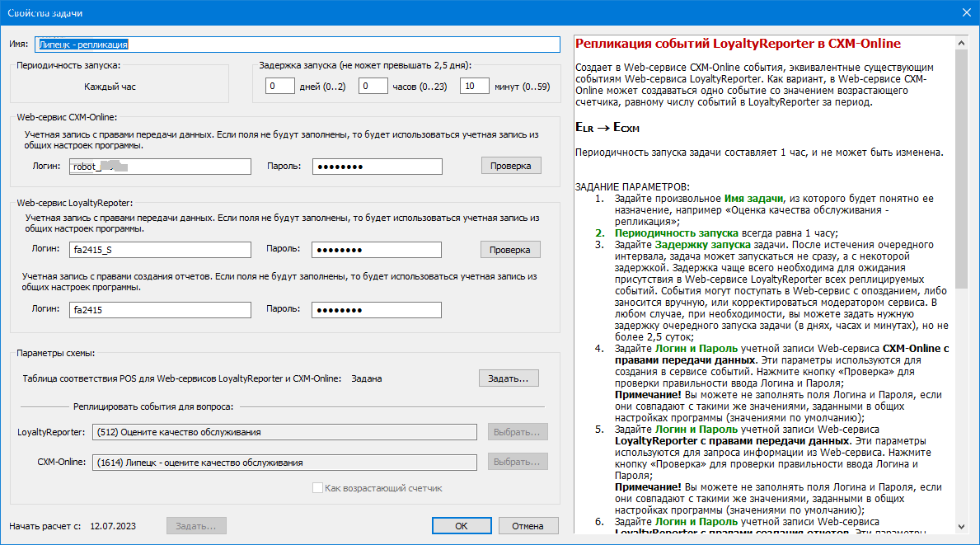Click the LoyaltyReporter question field (512)
The image size is (980, 545).
tap(284, 432)
